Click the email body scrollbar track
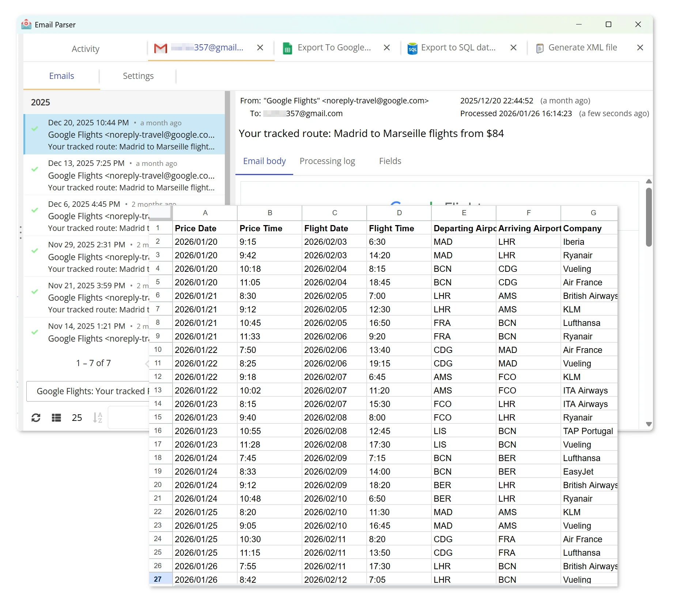The width and height of the screenshot is (680, 616). pos(649,329)
